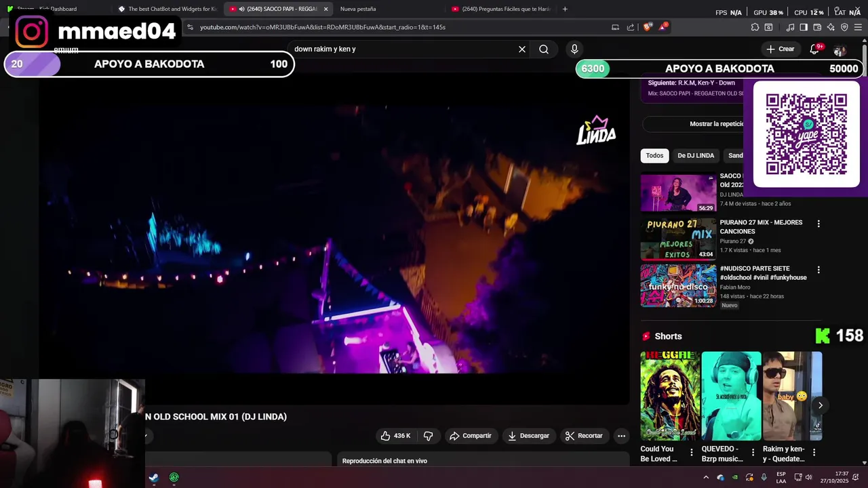Open Brave Wallet icon
The height and width of the screenshot is (488, 868).
pyautogui.click(x=817, y=27)
